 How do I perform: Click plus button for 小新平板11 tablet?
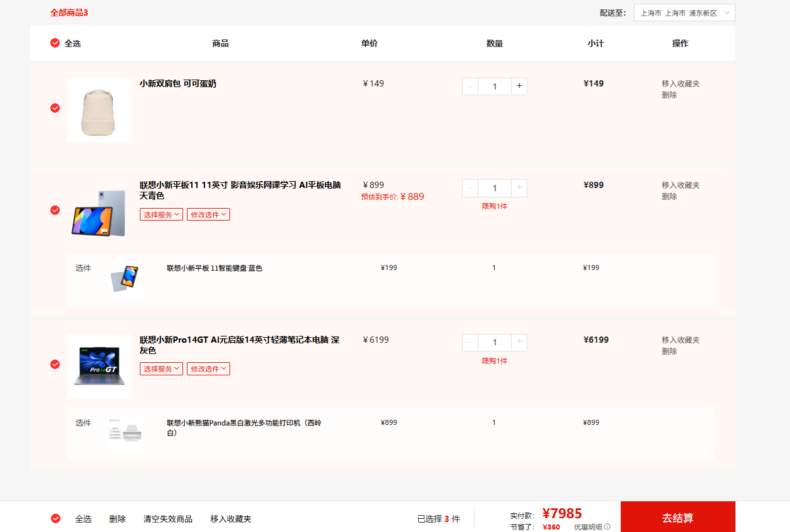(519, 188)
